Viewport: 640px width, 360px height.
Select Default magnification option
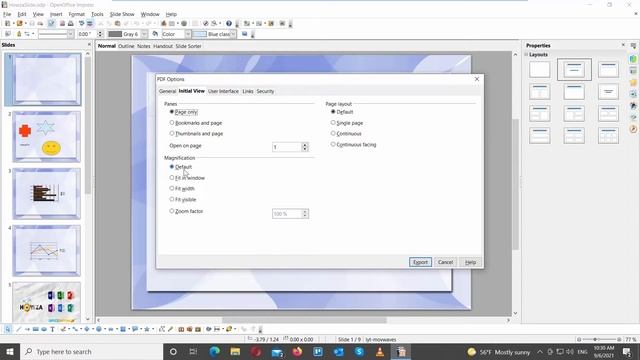(180, 167)
